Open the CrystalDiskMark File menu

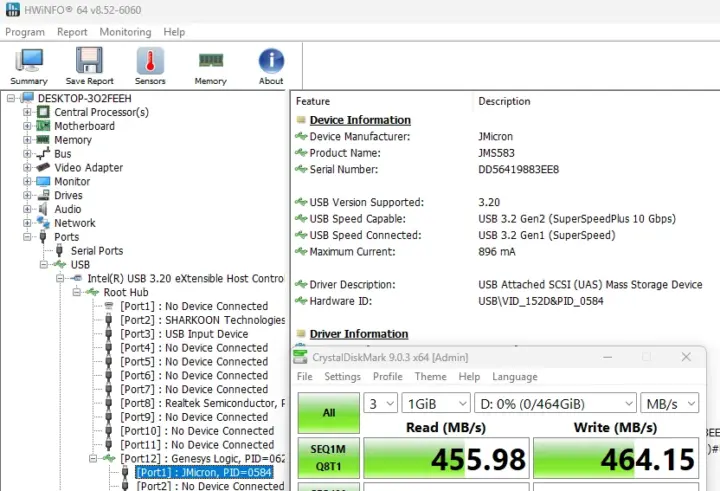304,377
